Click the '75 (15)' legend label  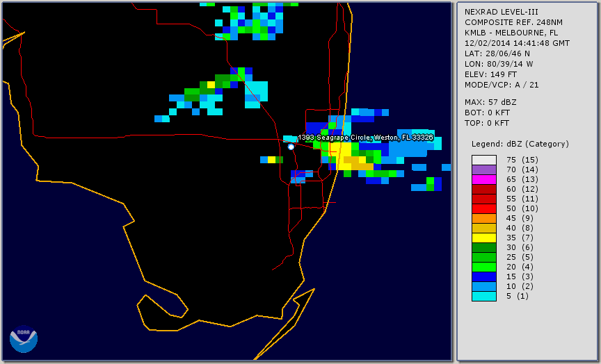click(x=522, y=160)
